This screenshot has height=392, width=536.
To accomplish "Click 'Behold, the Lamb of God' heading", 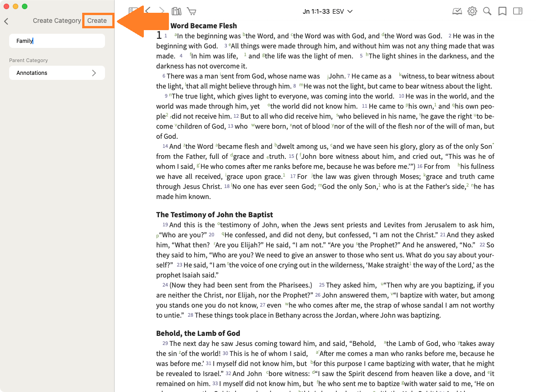I will 198,333.
